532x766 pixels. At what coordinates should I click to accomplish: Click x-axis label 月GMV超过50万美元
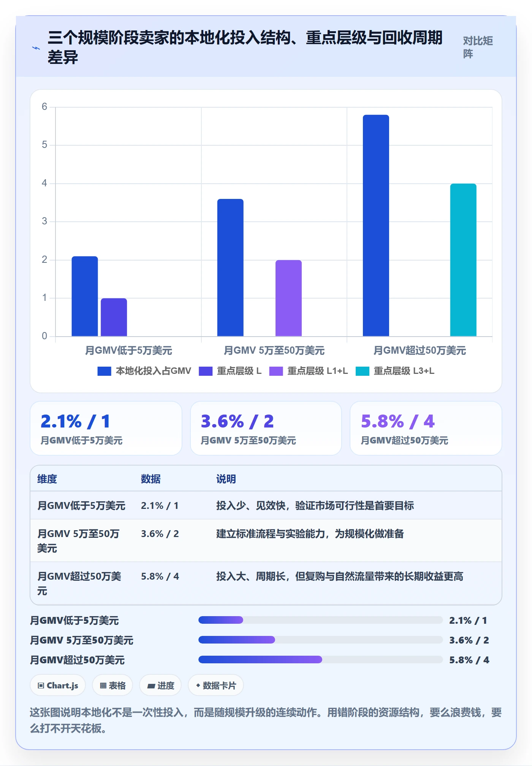420,350
